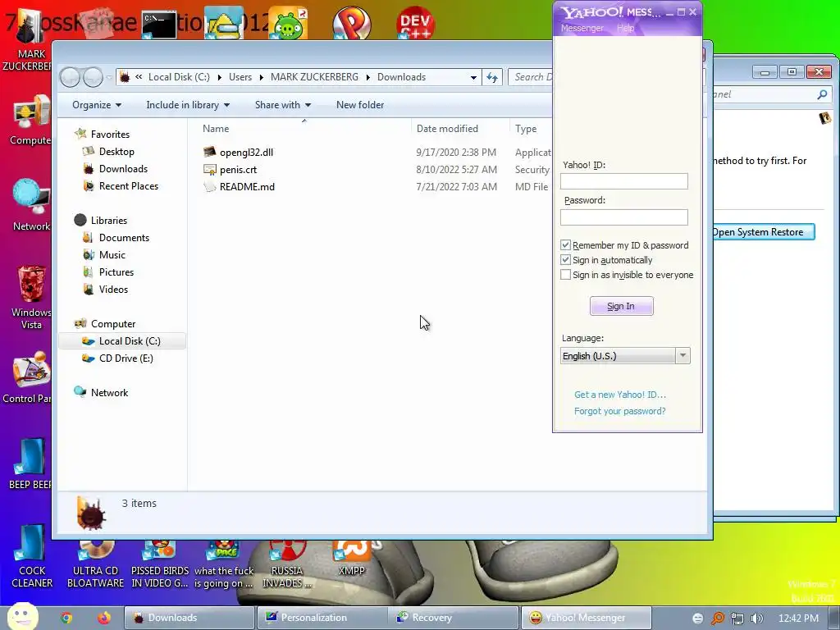Select the penis.crt file

click(x=238, y=169)
